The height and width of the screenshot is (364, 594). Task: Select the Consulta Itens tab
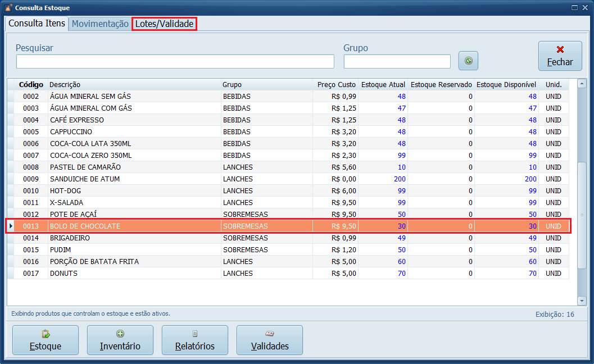pyautogui.click(x=37, y=24)
